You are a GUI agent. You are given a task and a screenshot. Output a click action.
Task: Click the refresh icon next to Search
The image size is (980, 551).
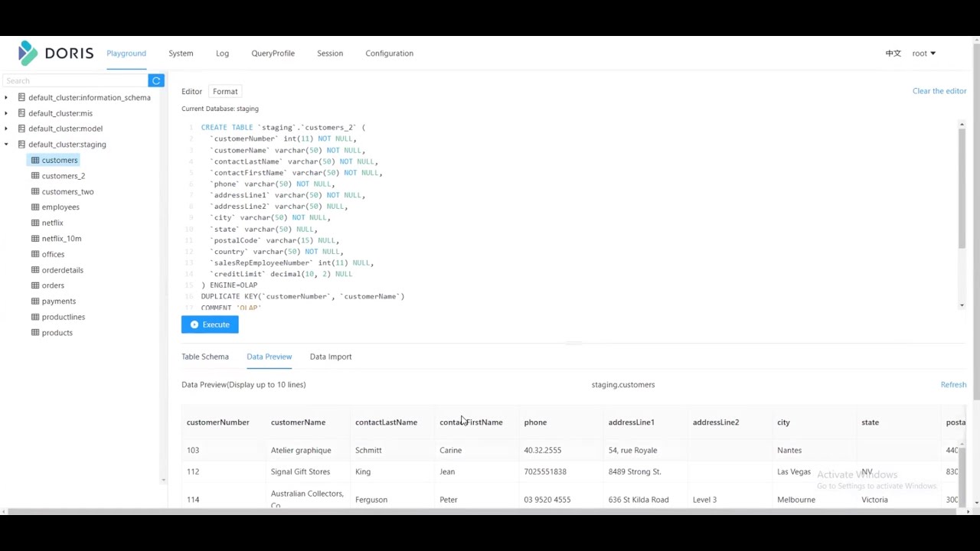(156, 80)
